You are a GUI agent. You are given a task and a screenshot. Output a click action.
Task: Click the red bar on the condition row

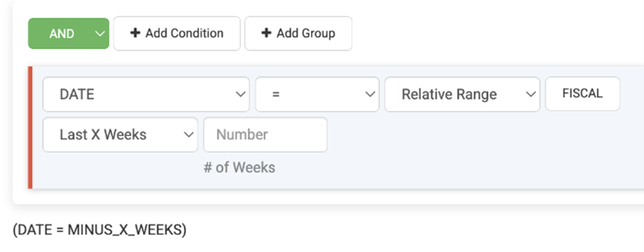[30, 128]
